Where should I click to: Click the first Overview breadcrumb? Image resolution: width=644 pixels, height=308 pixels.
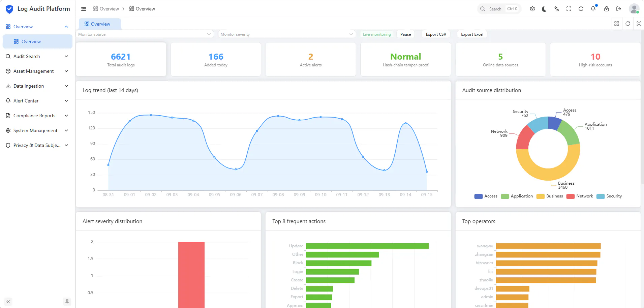106,9
